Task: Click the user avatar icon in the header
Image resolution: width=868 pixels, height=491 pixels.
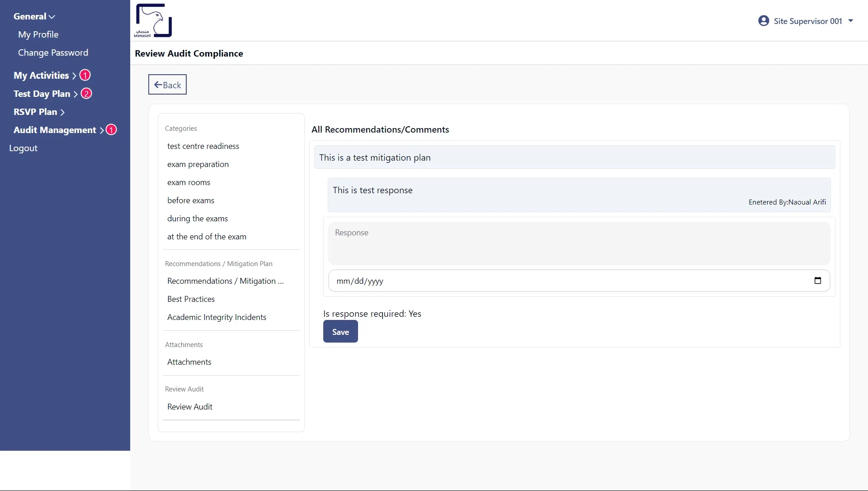Action: [764, 21]
